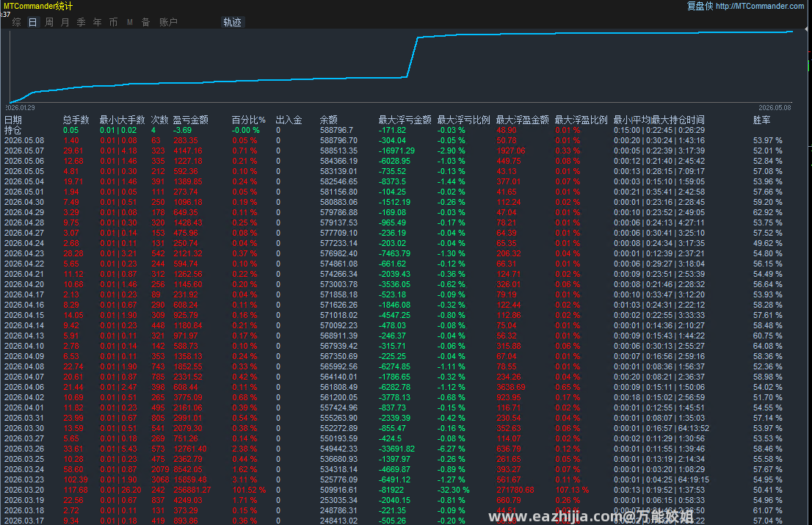Click the win rate 64.08 %
The width and height of the screenshot is (812, 525).
767,346
